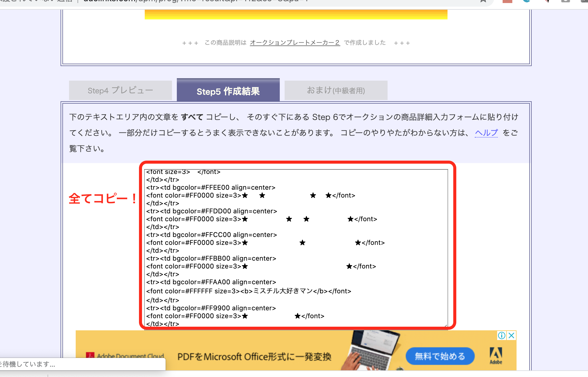
Task: Click the yellow gradient bar in preview
Action: pyautogui.click(x=296, y=14)
